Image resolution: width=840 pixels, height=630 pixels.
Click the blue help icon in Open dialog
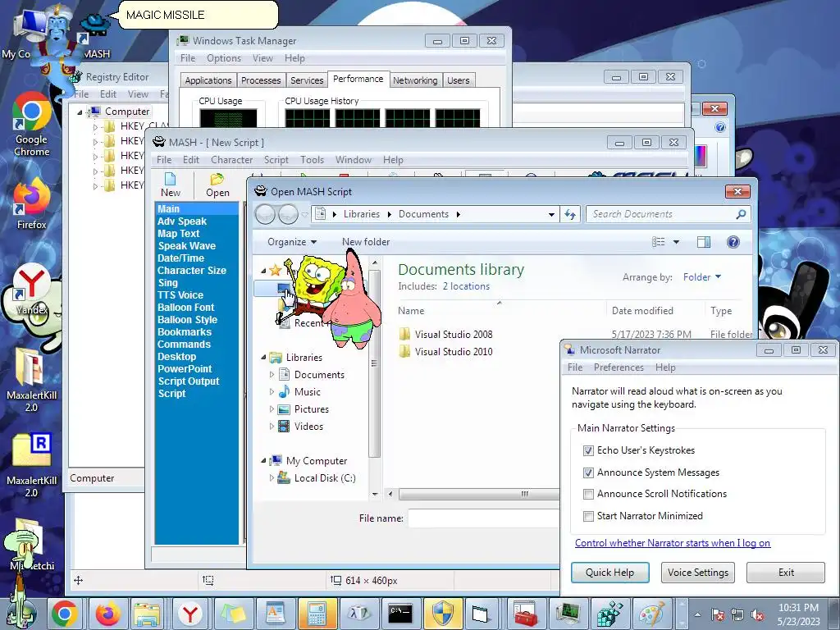733,242
